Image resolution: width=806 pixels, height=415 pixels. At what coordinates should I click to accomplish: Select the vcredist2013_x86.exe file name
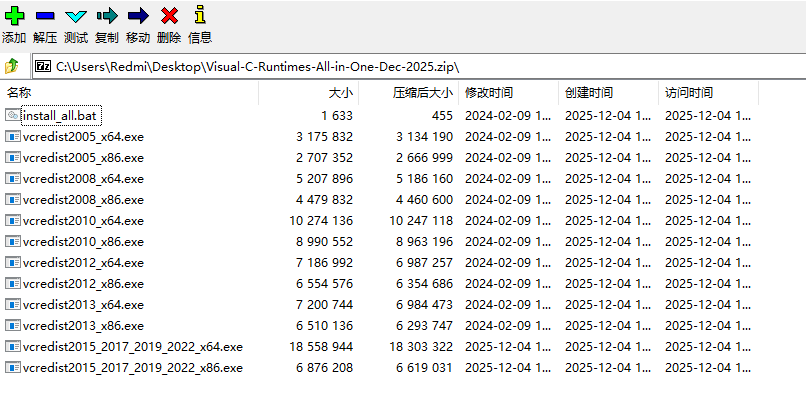coord(83,326)
